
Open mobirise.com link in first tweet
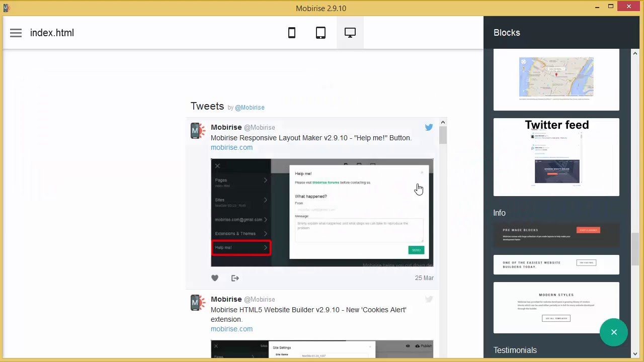click(x=231, y=147)
